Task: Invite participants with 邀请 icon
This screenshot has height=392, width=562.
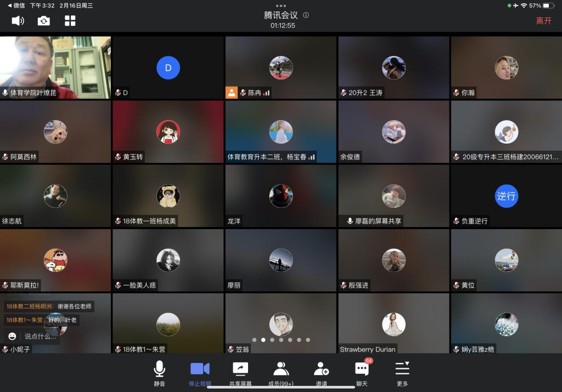Action: pos(322,373)
